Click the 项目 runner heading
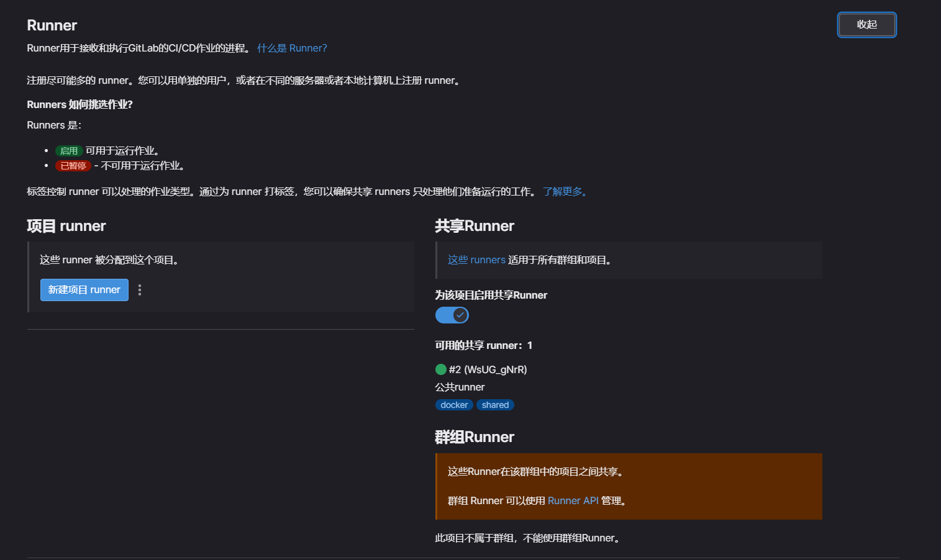Screen dimensions: 941x560 click(66, 226)
